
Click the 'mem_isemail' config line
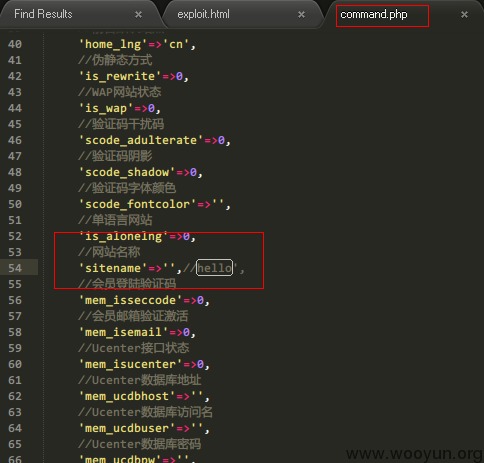(137, 332)
